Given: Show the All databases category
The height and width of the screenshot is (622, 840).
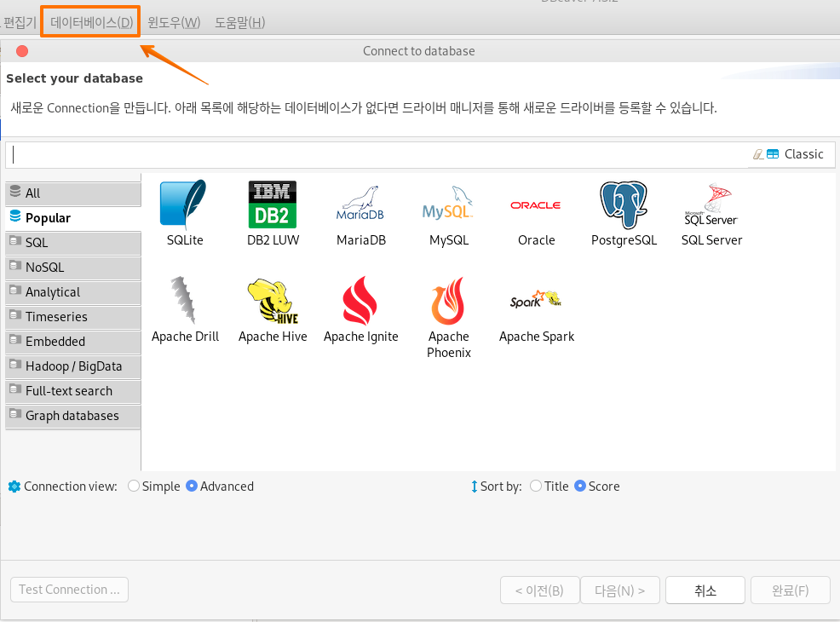Looking at the screenshot, I should coord(73,193).
